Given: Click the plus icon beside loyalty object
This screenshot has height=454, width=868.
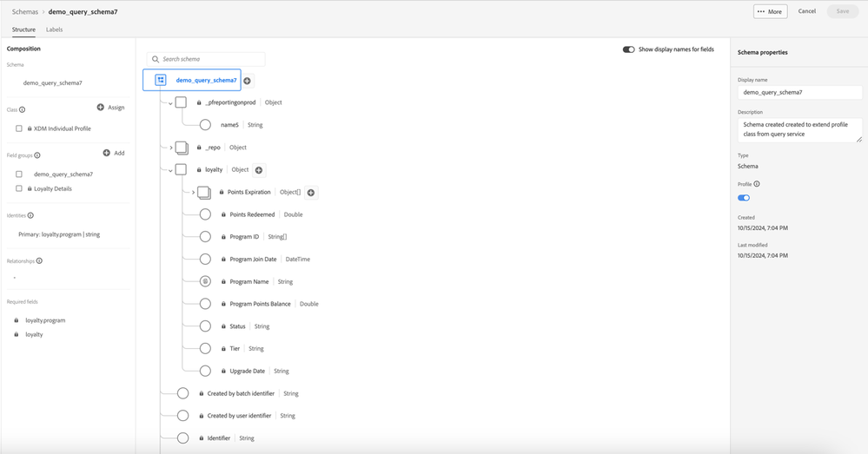Looking at the screenshot, I should click(259, 170).
